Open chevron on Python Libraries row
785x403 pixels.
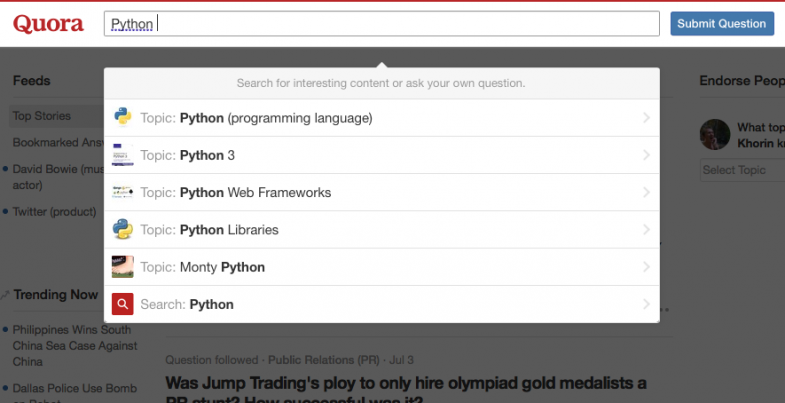(x=646, y=230)
